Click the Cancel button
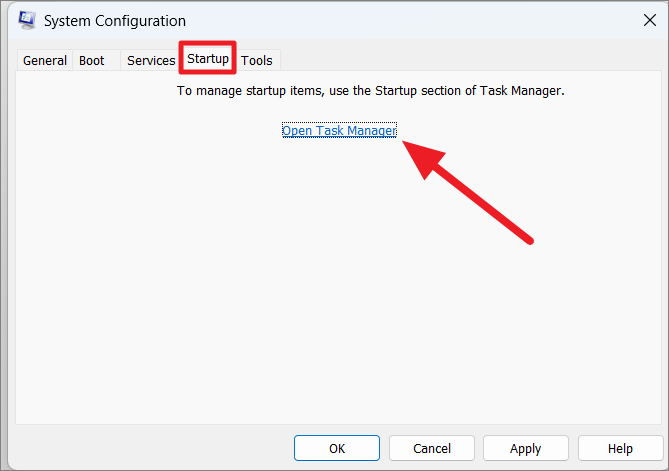The height and width of the screenshot is (471, 669). point(432,448)
